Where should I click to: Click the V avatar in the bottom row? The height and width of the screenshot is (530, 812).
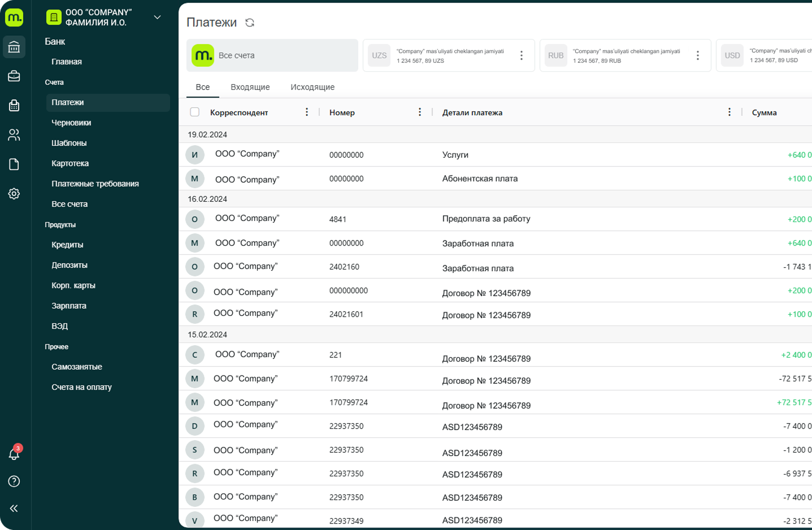point(194,520)
